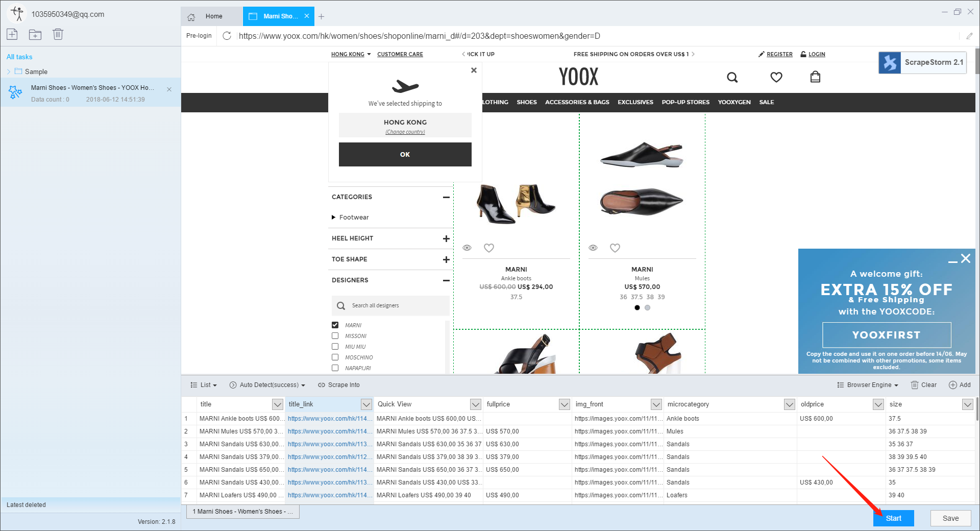The image size is (980, 531).
Task: Open the POP-UP STORES menu
Action: pos(685,102)
